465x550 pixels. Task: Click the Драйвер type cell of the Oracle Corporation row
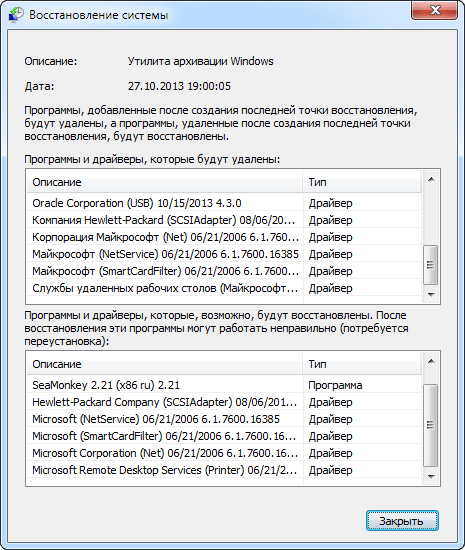tap(330, 203)
